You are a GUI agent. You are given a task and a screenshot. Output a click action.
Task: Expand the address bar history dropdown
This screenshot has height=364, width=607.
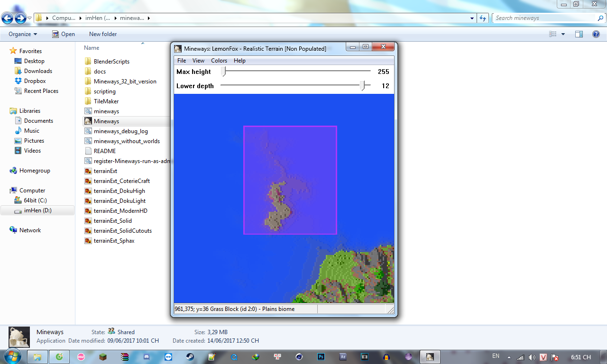[x=472, y=18]
